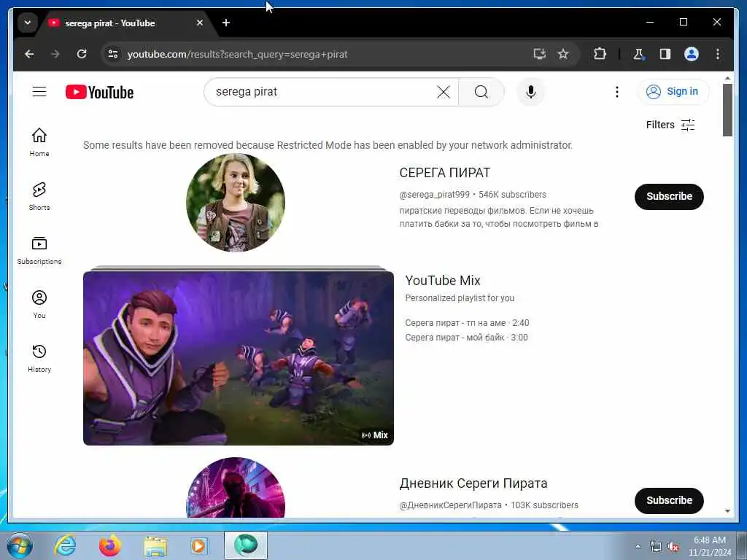Click 'Personalized playlist for you' text
The image size is (747, 560).
[460, 298]
